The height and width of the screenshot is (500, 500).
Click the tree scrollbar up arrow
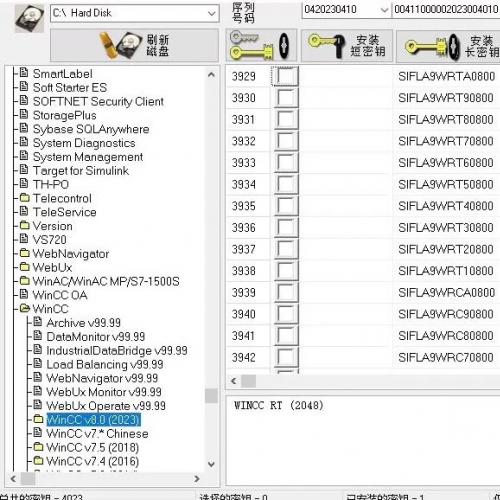pyautogui.click(x=211, y=75)
